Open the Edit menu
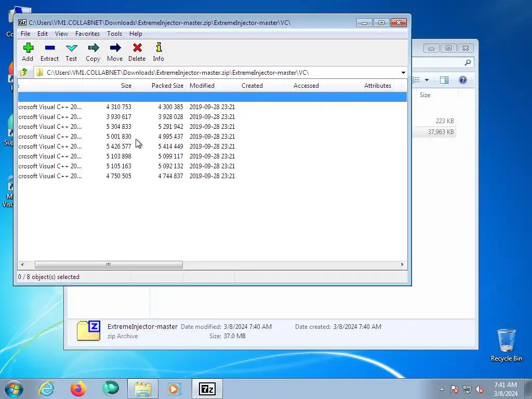Image resolution: width=532 pixels, height=399 pixels. coord(43,34)
